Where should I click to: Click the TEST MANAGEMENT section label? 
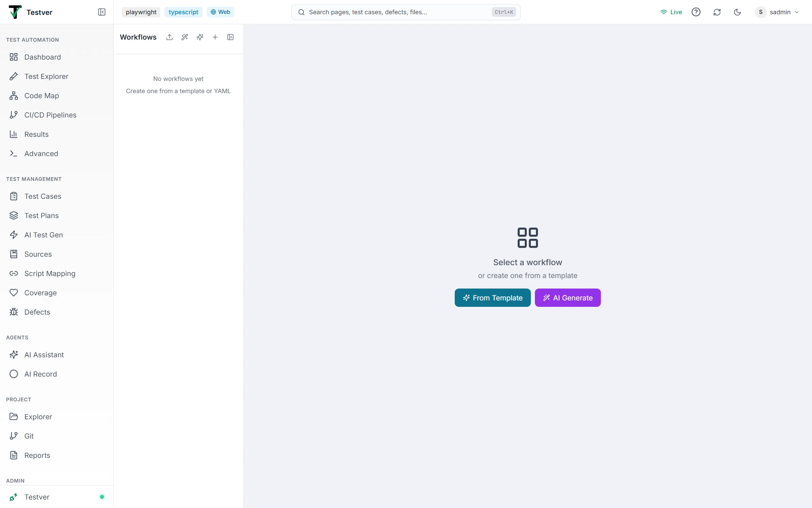[34, 179]
